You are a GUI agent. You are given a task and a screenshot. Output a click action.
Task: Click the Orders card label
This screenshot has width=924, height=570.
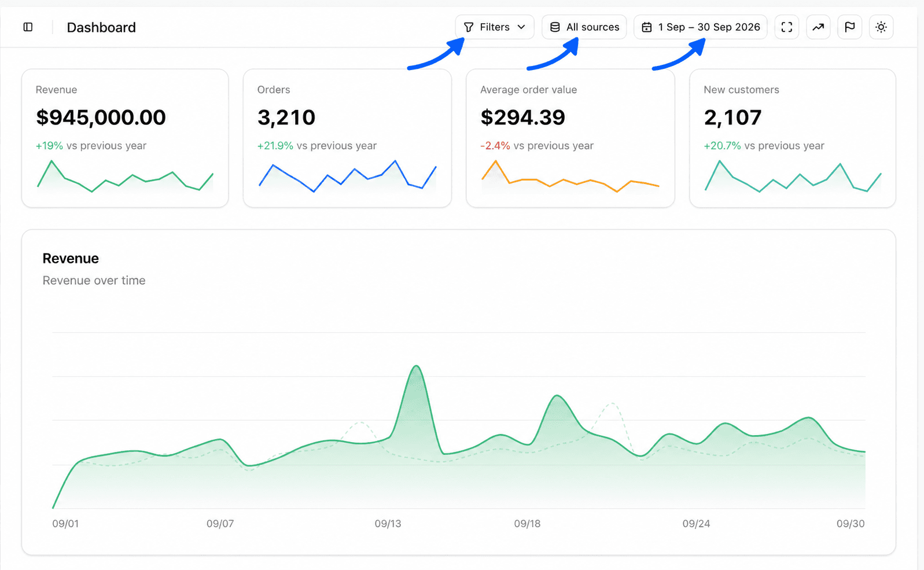pos(274,90)
